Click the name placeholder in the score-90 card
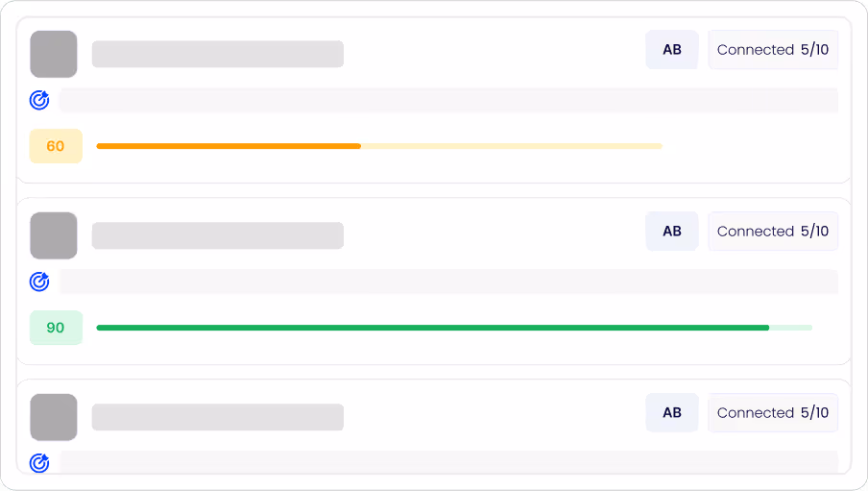 coord(218,235)
